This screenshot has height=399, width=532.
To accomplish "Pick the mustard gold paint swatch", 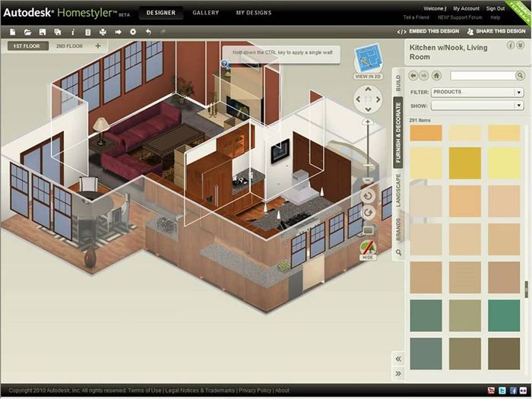I will 465,163.
